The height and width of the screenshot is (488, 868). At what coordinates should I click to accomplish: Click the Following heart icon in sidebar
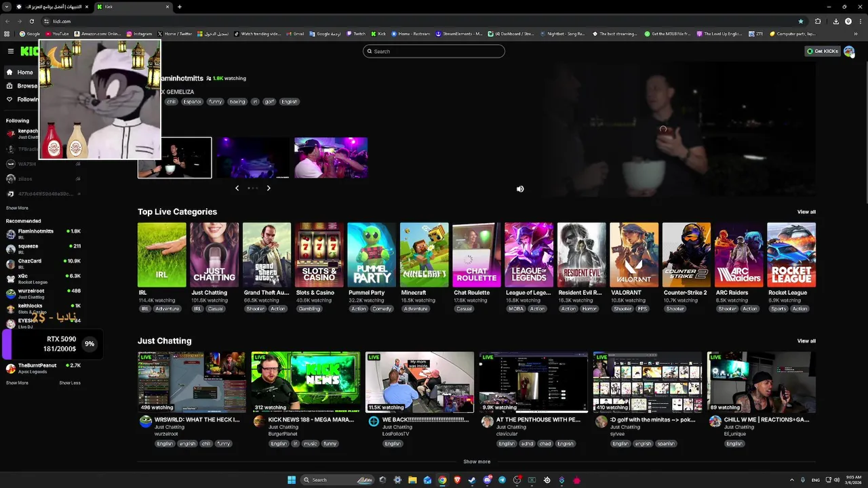[x=9, y=100]
